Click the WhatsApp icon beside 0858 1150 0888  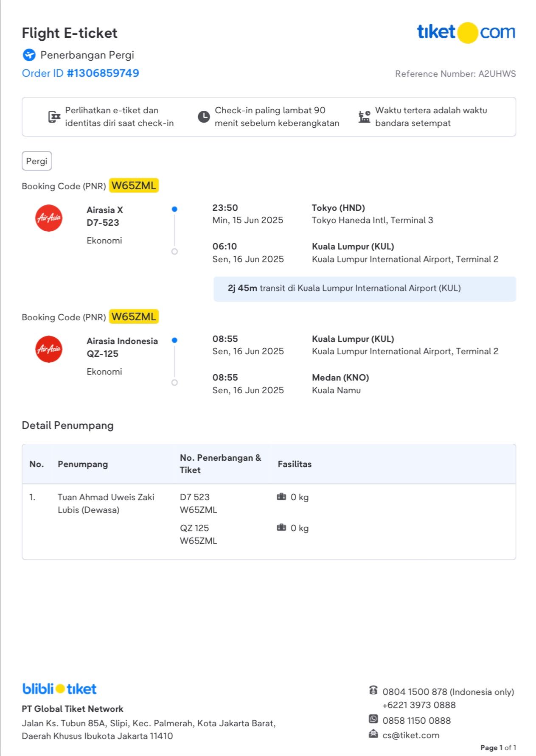[373, 719]
